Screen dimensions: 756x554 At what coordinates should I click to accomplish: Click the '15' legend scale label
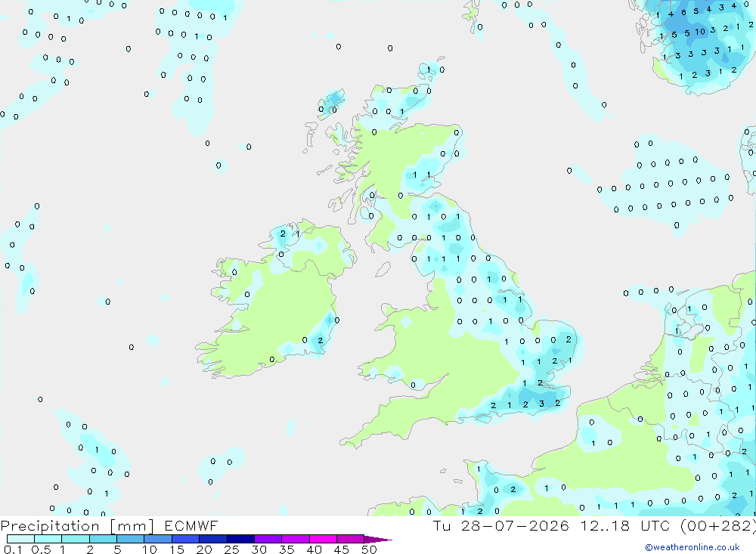[177, 549]
